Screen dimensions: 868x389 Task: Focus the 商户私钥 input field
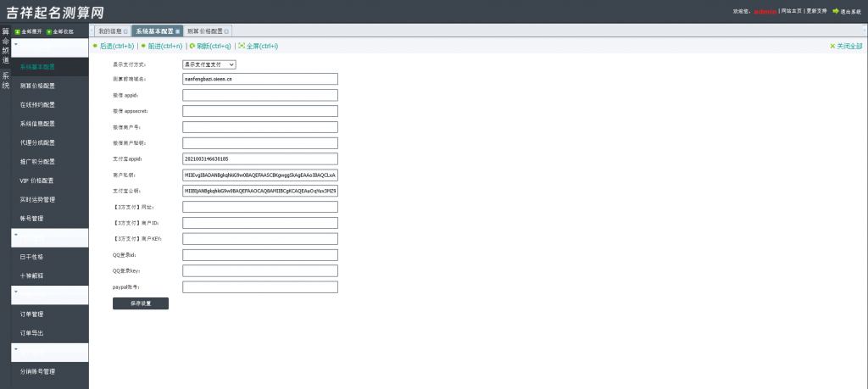click(x=260, y=175)
